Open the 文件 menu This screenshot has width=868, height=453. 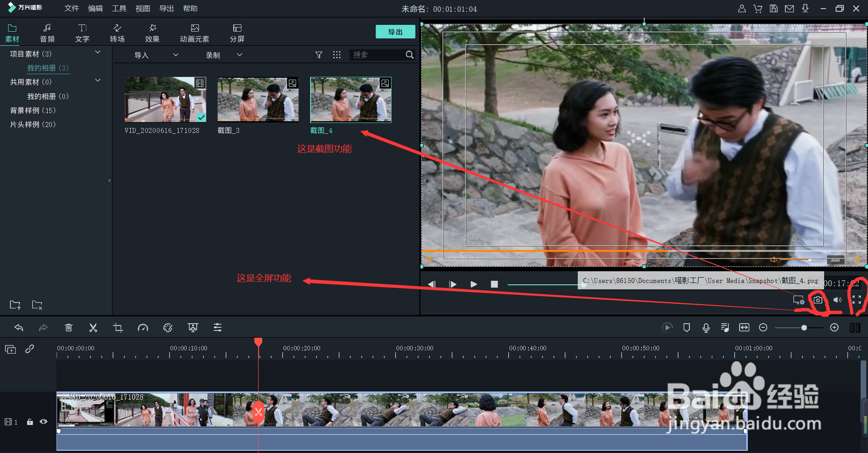71,9
